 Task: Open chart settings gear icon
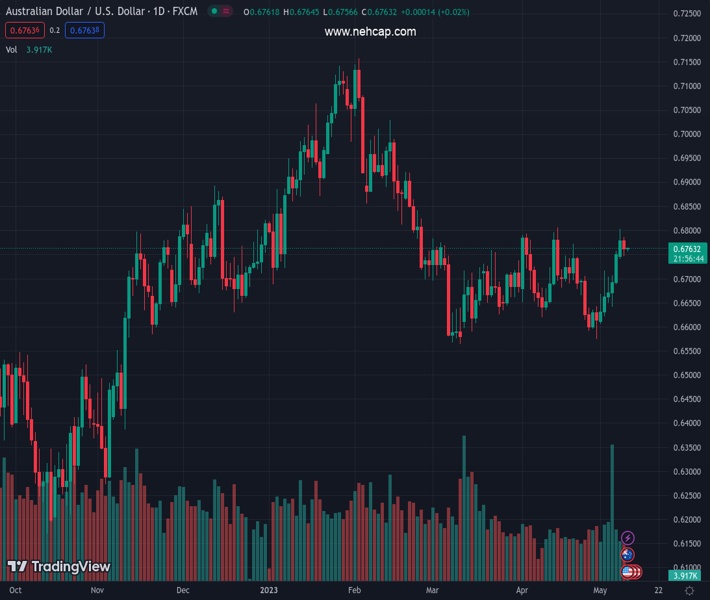[689, 590]
